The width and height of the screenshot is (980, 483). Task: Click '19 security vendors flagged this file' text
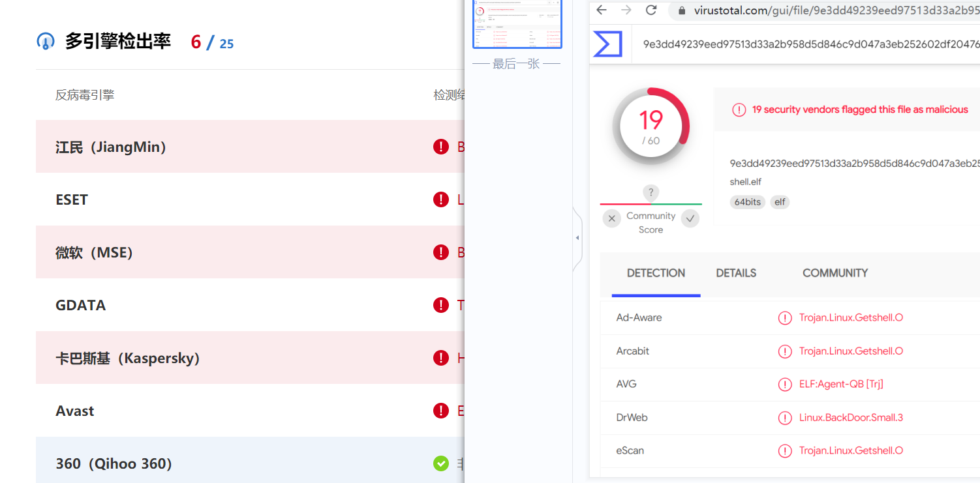pyautogui.click(x=860, y=110)
